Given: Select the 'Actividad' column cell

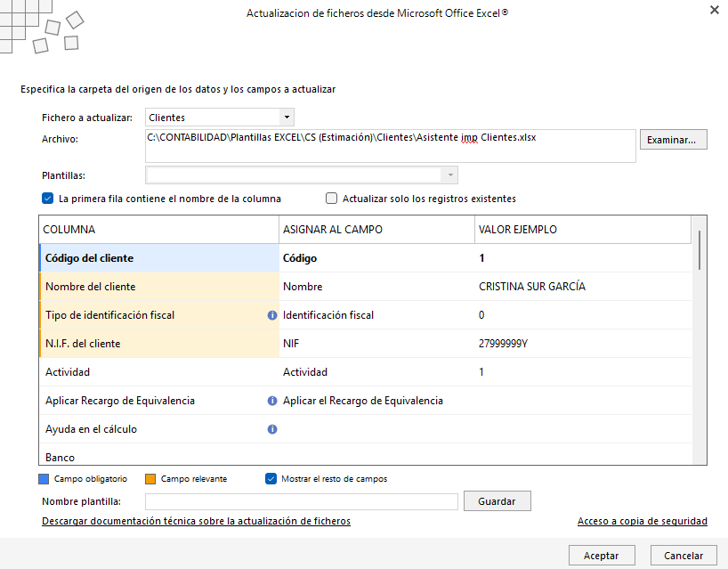Looking at the screenshot, I should coord(159,372).
